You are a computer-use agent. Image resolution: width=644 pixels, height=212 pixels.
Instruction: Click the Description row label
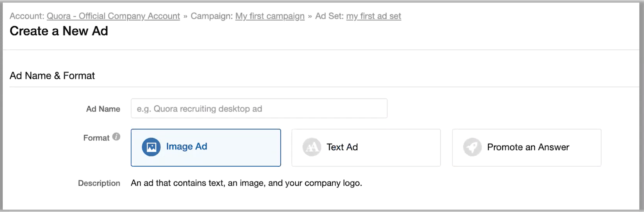99,183
